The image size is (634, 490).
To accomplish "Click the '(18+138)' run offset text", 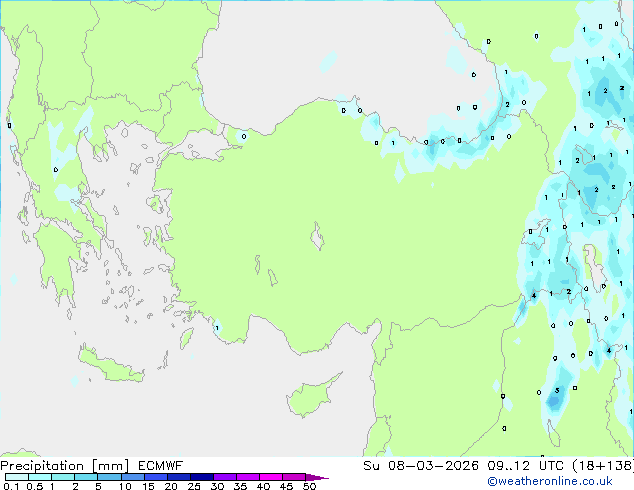I will pos(602,466).
